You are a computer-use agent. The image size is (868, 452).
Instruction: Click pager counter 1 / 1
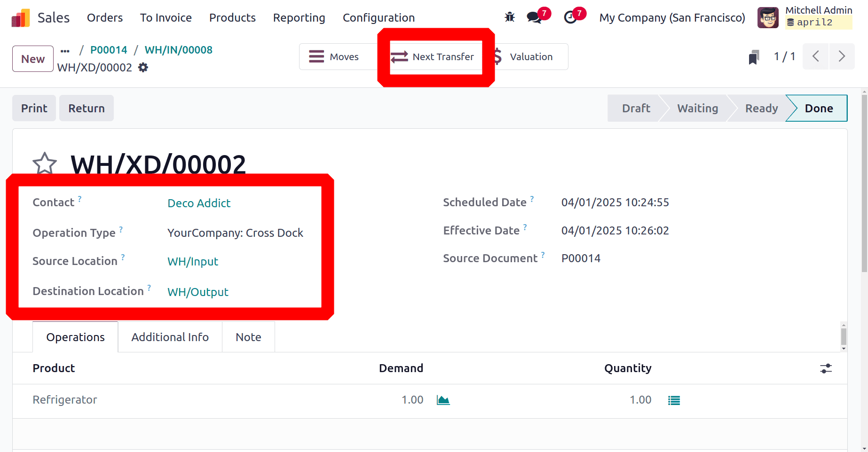point(784,57)
